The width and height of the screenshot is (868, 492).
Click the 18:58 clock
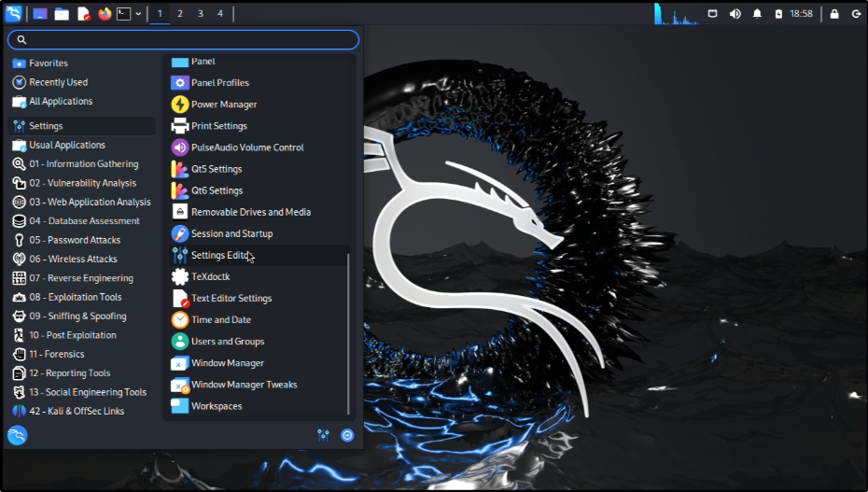pos(801,14)
